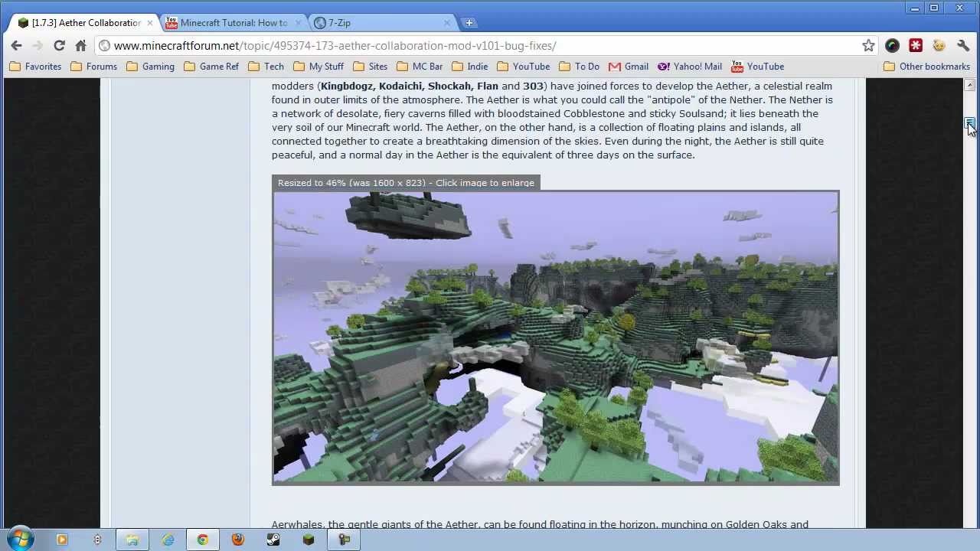
Task: Open the second grey gadget taskbar icon
Action: click(97, 540)
